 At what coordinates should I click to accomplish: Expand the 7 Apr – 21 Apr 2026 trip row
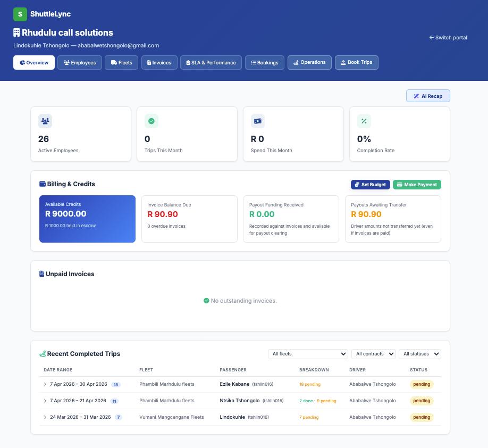click(x=45, y=401)
